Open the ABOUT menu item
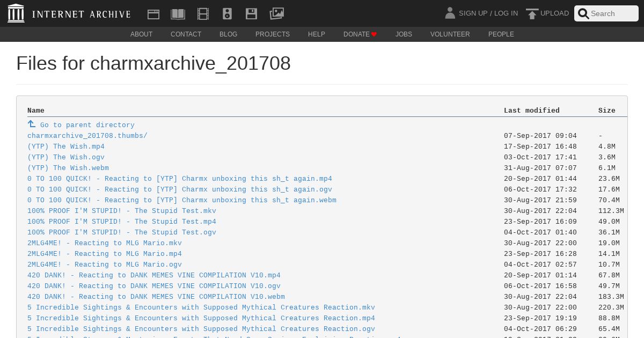 142,34
